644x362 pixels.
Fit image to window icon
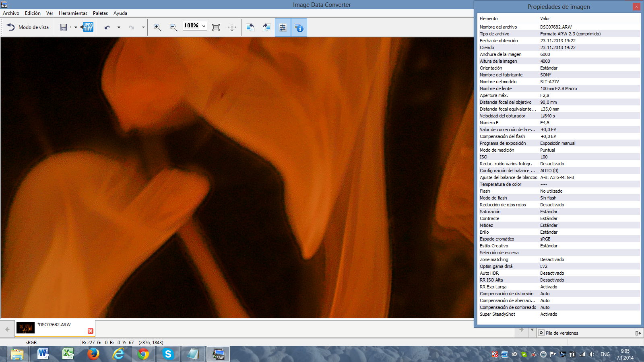(x=216, y=27)
